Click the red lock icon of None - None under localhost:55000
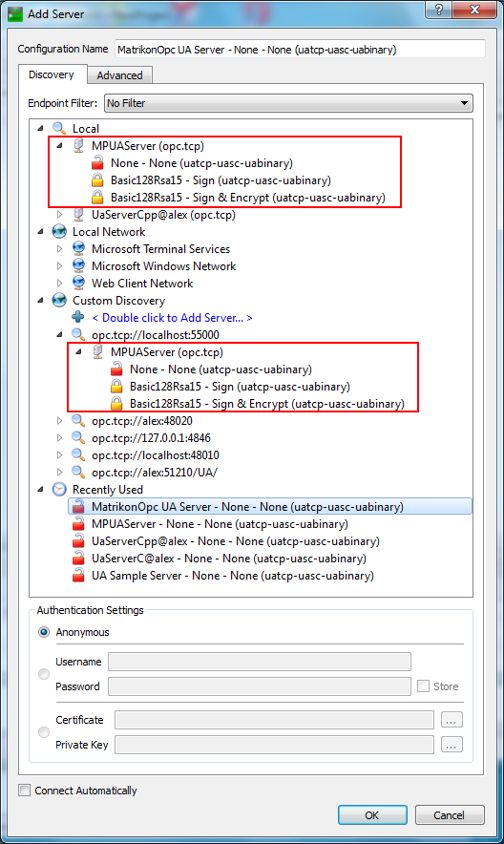Image resolution: width=504 pixels, height=844 pixels. click(116, 369)
